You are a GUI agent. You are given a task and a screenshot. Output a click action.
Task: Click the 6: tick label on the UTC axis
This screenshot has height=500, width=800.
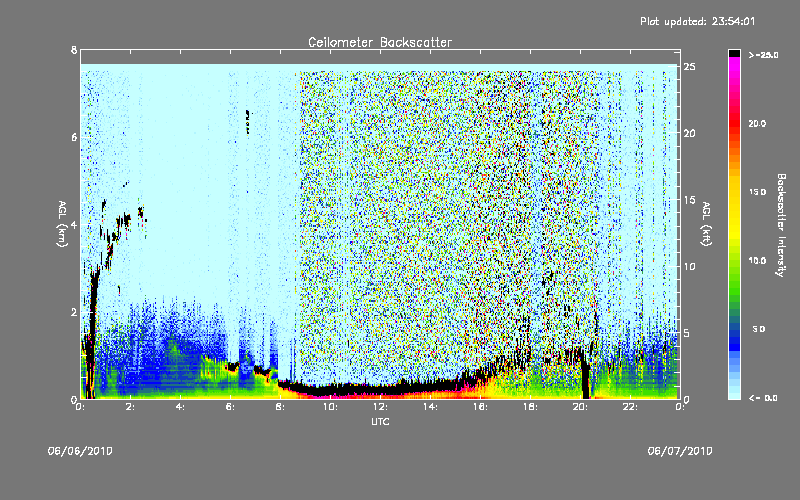coord(230,407)
